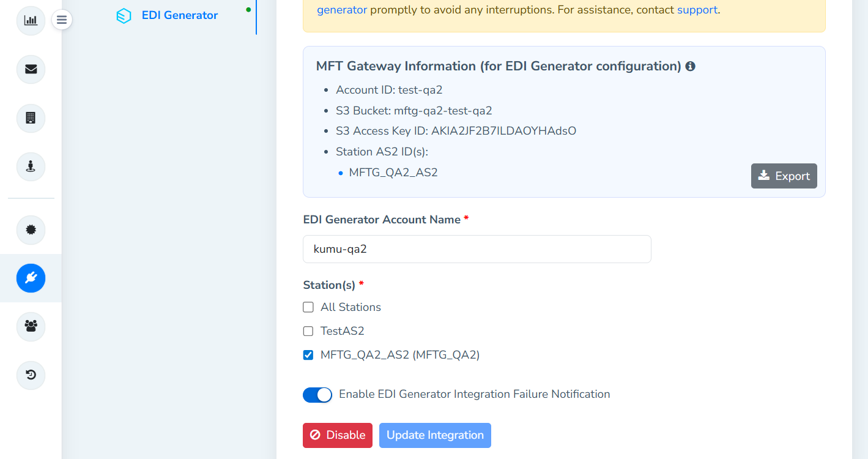
Task: Check the TestAS2 station checkbox
Action: [308, 331]
